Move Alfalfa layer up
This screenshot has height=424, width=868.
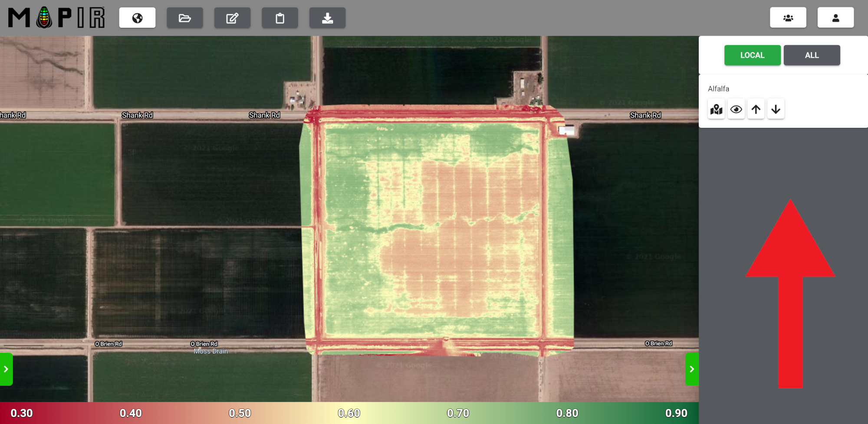[756, 109]
